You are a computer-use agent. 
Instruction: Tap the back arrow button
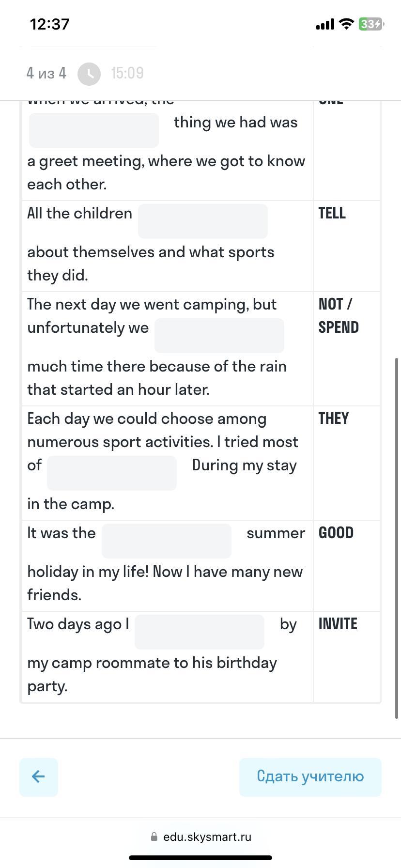coord(39,777)
